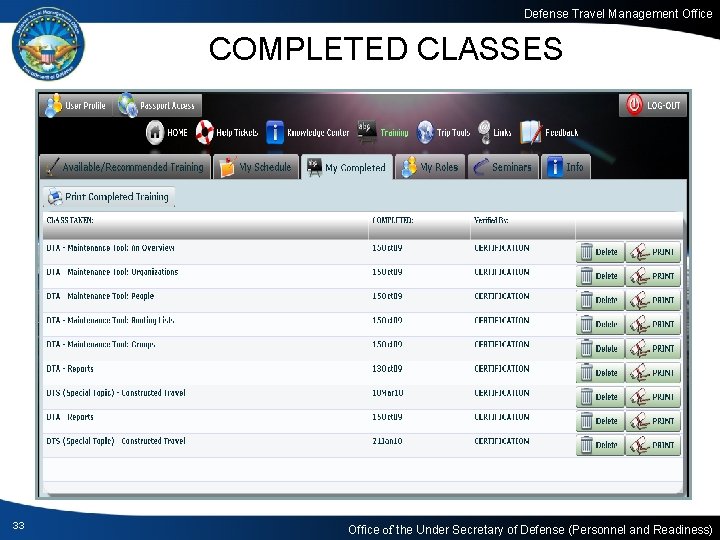Click completed date 10Mar10
720x540 pixels.
tap(388, 393)
